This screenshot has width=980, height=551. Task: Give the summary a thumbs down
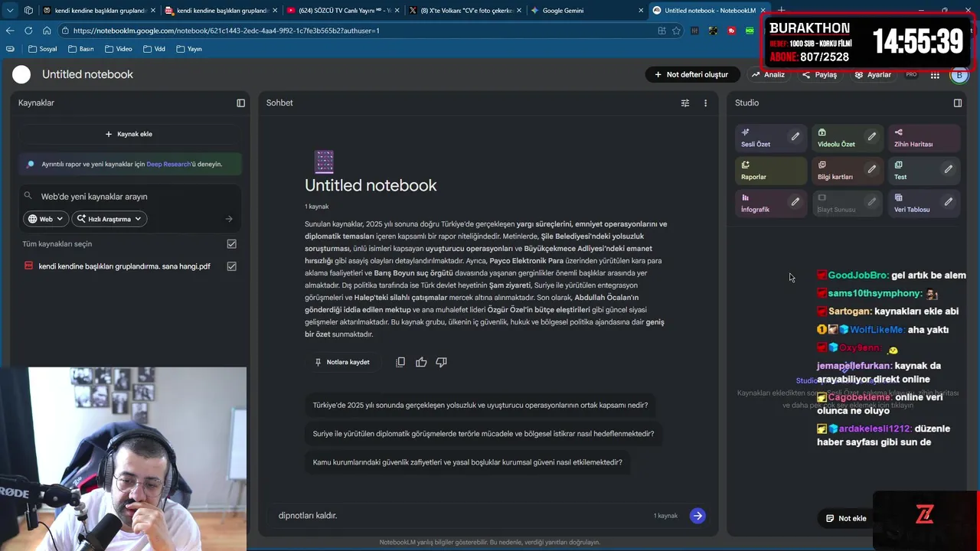point(441,362)
